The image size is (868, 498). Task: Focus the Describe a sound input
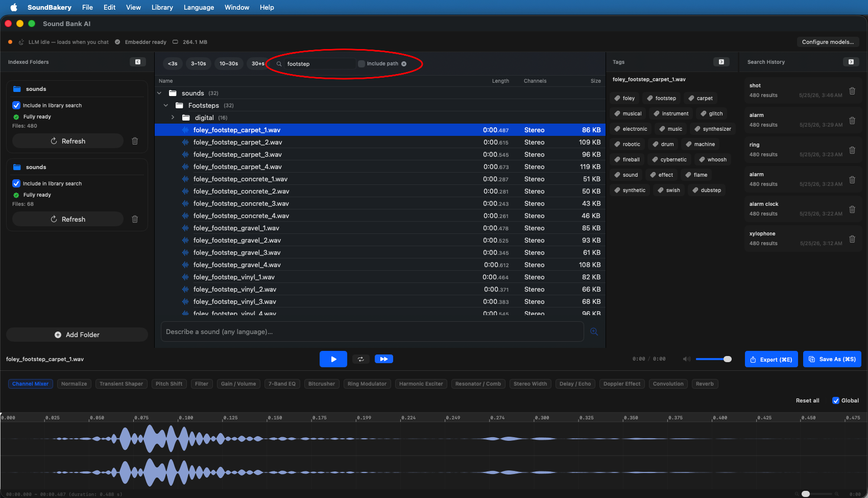pos(372,331)
